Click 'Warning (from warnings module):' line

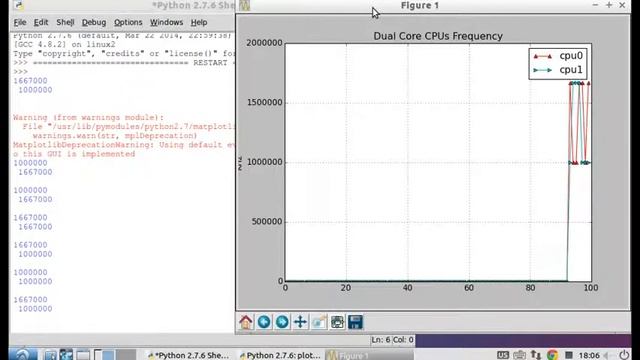coord(88,118)
